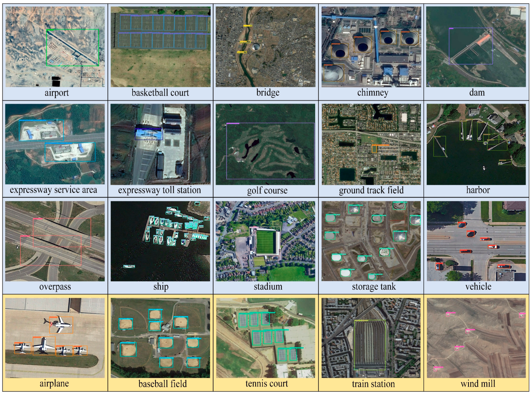Click the basketball court satellite image

(x=160, y=47)
